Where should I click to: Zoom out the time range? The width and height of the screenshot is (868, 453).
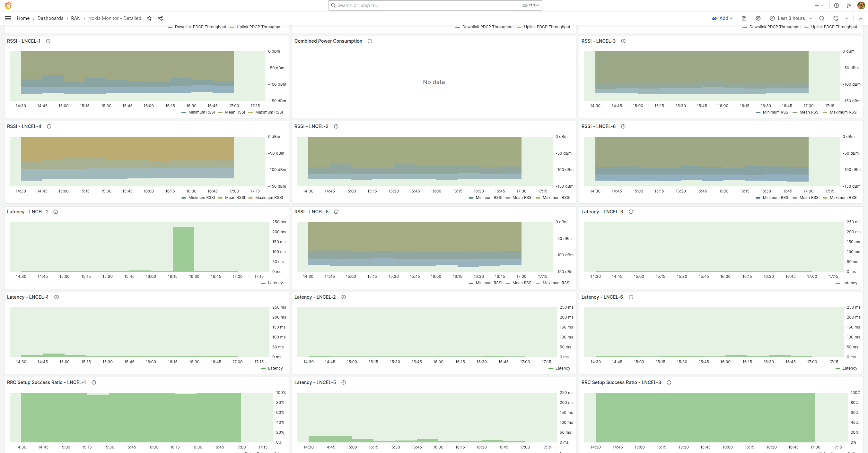[x=822, y=18]
